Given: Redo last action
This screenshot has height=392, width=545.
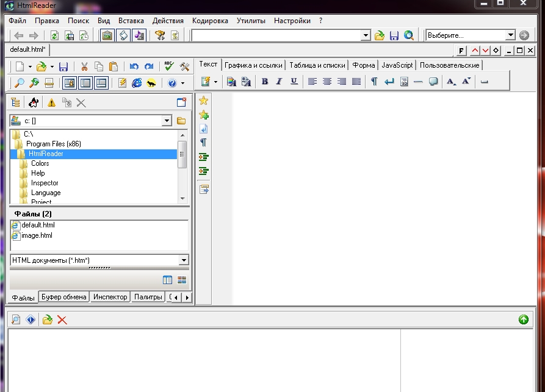Looking at the screenshot, I should tap(149, 66).
